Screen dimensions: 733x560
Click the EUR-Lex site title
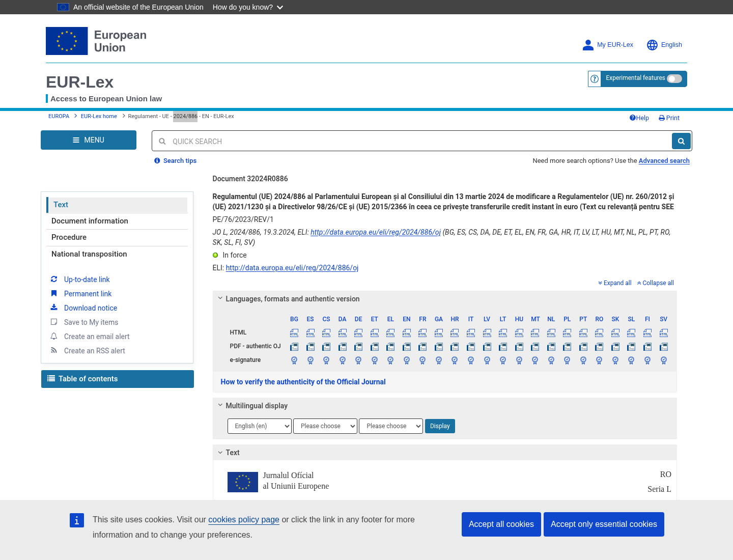(x=80, y=82)
